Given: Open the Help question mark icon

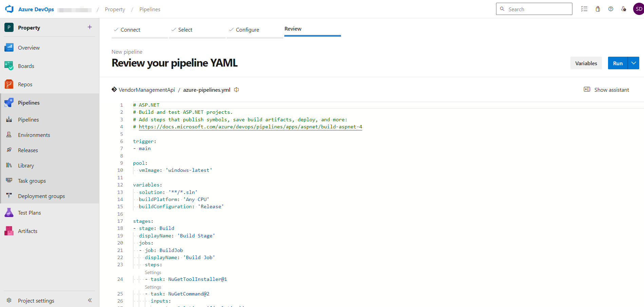Looking at the screenshot, I should click(611, 9).
